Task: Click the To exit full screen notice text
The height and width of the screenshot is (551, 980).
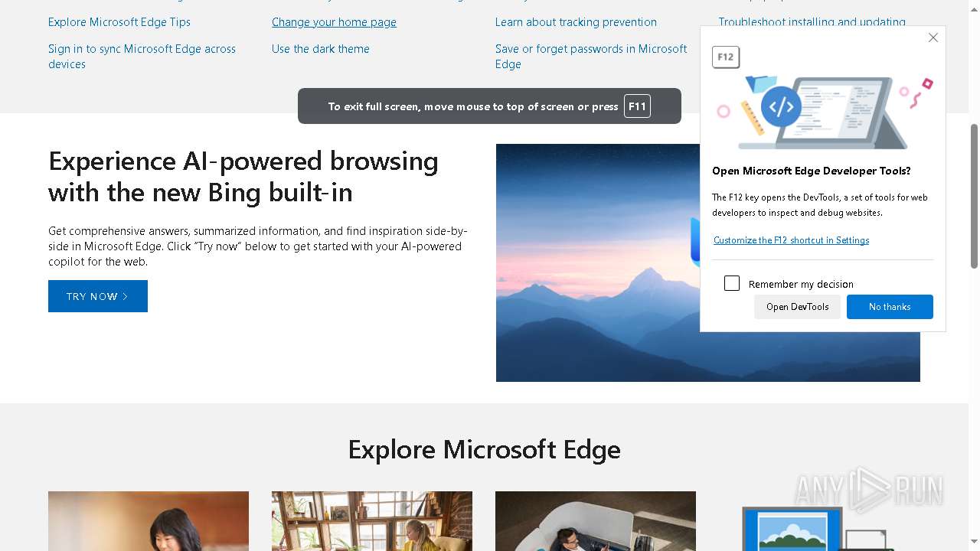Action: (473, 106)
